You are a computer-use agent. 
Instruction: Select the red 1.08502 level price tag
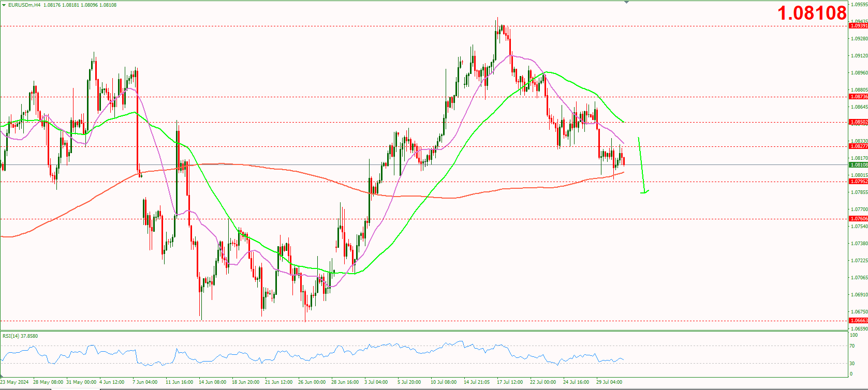click(x=859, y=122)
